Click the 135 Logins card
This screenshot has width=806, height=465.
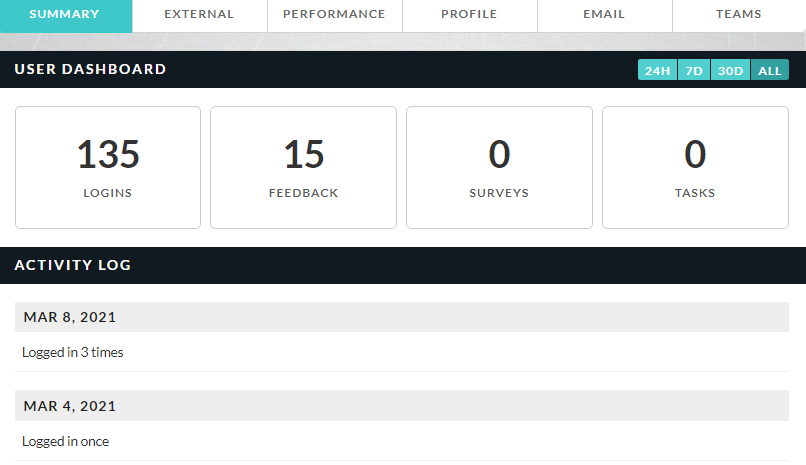(108, 168)
